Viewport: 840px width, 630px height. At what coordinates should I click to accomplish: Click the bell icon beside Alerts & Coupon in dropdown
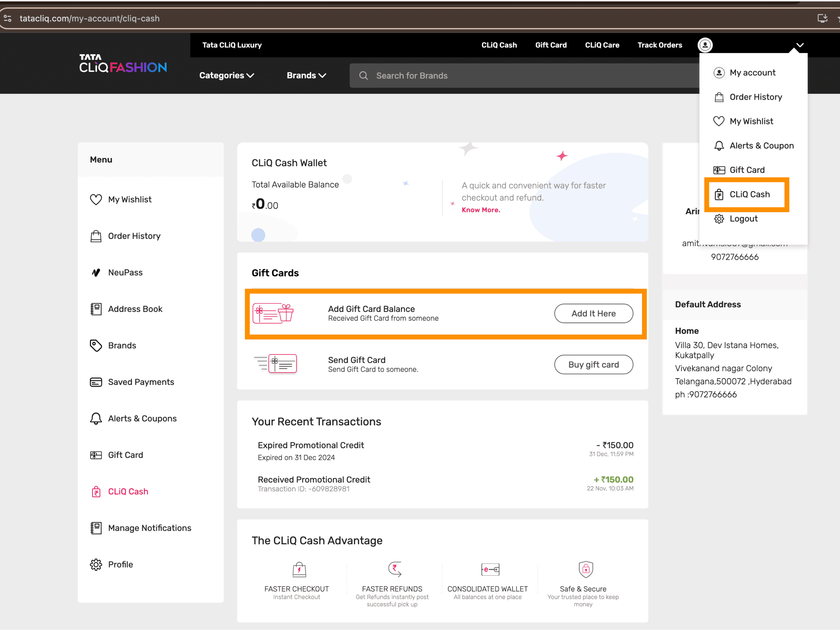tap(719, 146)
